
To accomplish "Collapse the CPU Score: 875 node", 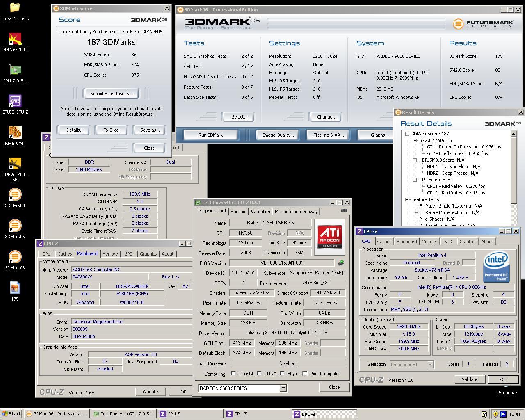I will [x=415, y=180].
